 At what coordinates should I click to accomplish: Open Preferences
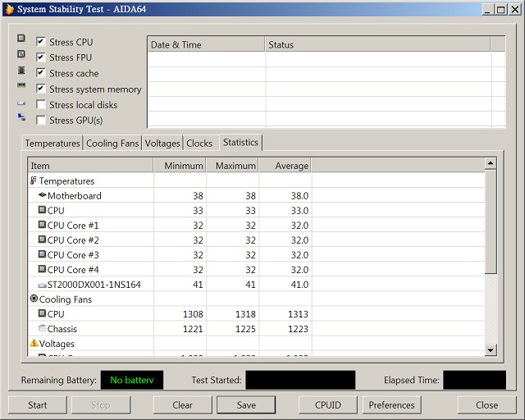tap(392, 405)
